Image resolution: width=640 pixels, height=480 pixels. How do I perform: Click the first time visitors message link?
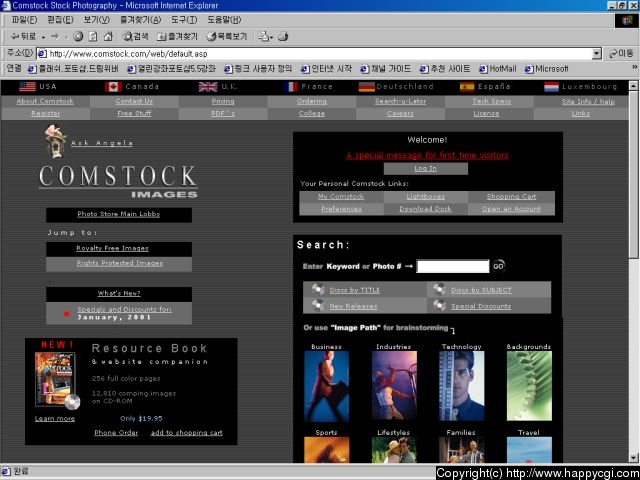427,156
